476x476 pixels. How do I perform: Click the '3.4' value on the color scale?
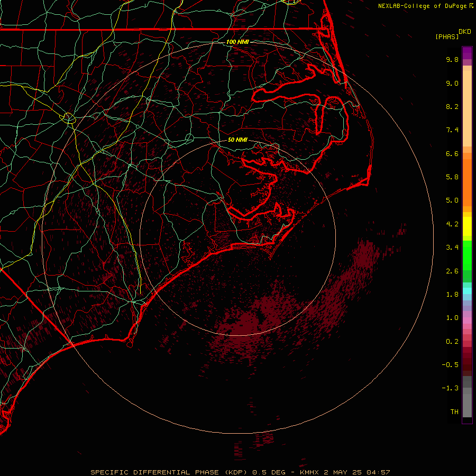click(x=452, y=248)
